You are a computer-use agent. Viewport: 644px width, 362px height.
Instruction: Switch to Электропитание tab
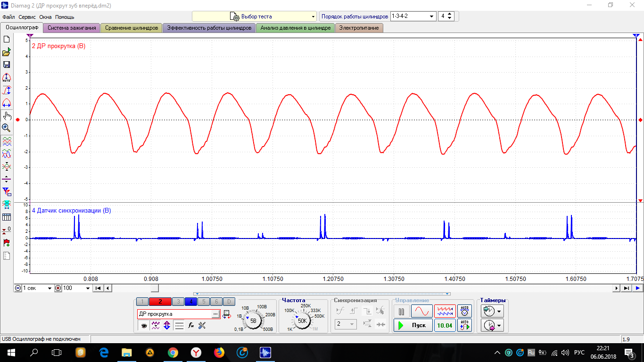359,28
